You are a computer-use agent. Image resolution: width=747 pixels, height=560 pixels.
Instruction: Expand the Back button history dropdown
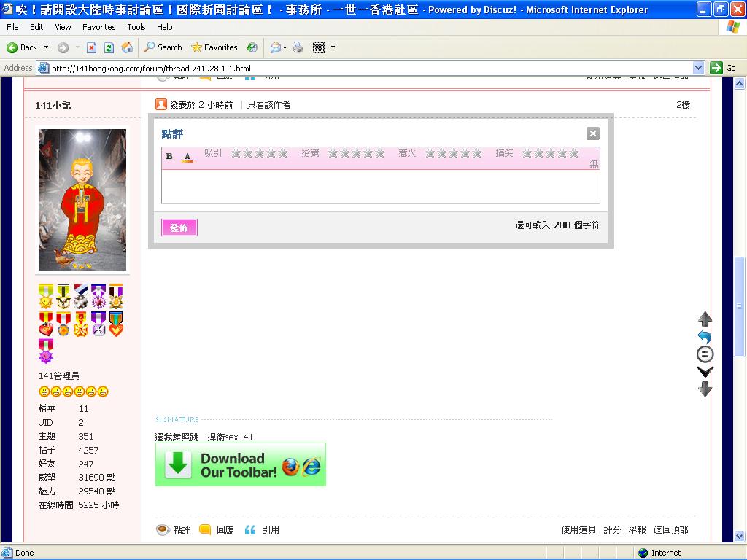point(47,47)
